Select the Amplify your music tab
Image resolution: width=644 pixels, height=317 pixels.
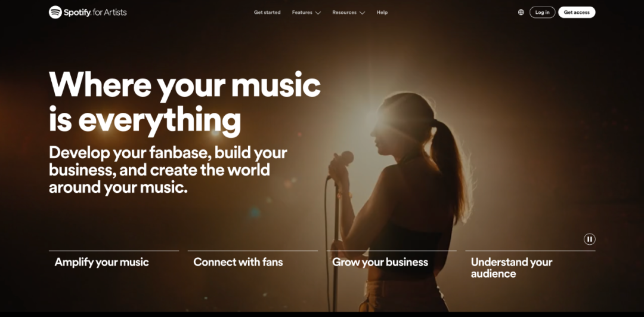pyautogui.click(x=101, y=262)
